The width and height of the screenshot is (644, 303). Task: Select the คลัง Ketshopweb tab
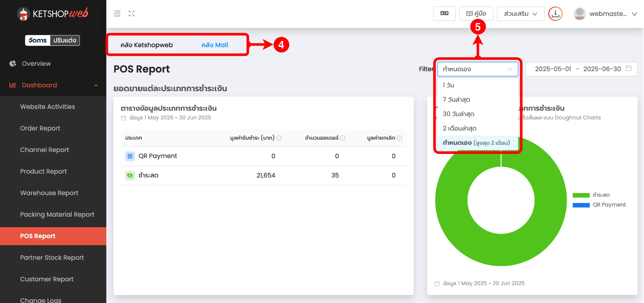(146, 45)
